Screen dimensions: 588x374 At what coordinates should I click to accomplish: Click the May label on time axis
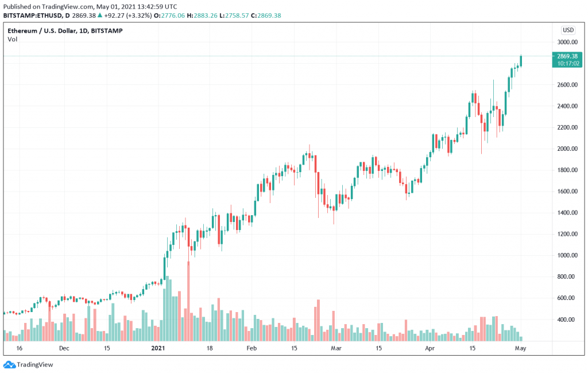coord(520,348)
